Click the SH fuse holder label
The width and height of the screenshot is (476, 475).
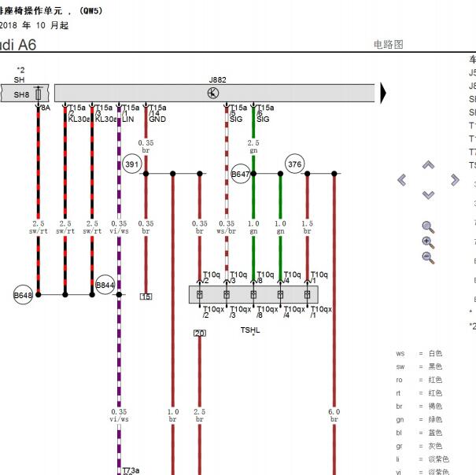coord(19,80)
